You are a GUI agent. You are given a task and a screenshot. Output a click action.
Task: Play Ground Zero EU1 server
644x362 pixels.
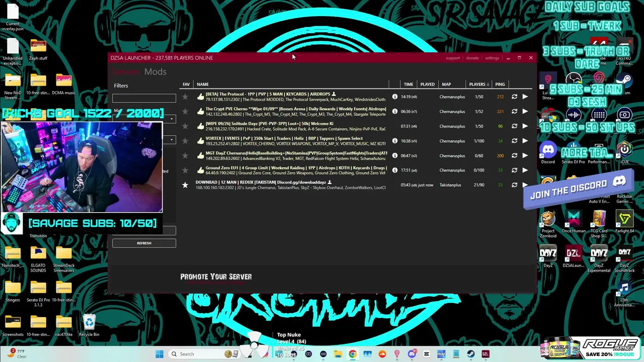525,170
